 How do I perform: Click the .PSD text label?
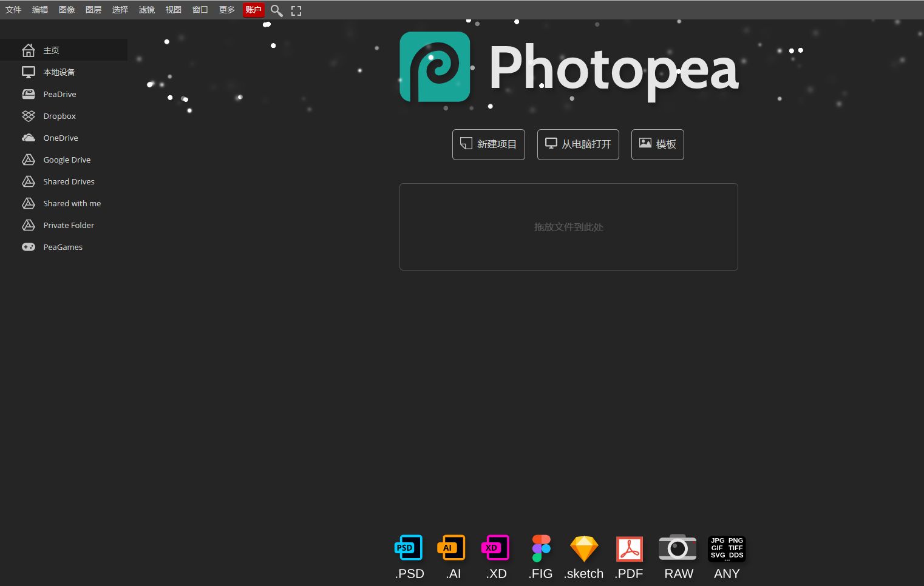[410, 574]
